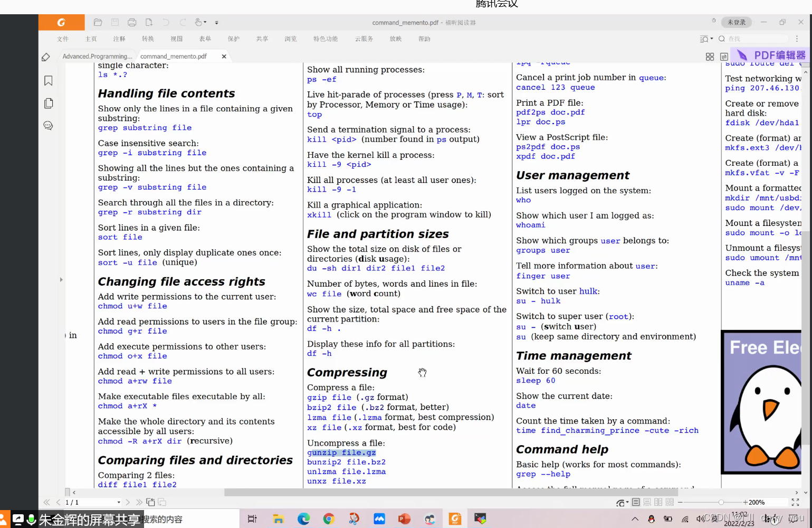Switch to continuous page view mode
Screen dimensions: 812x528
point(647,502)
